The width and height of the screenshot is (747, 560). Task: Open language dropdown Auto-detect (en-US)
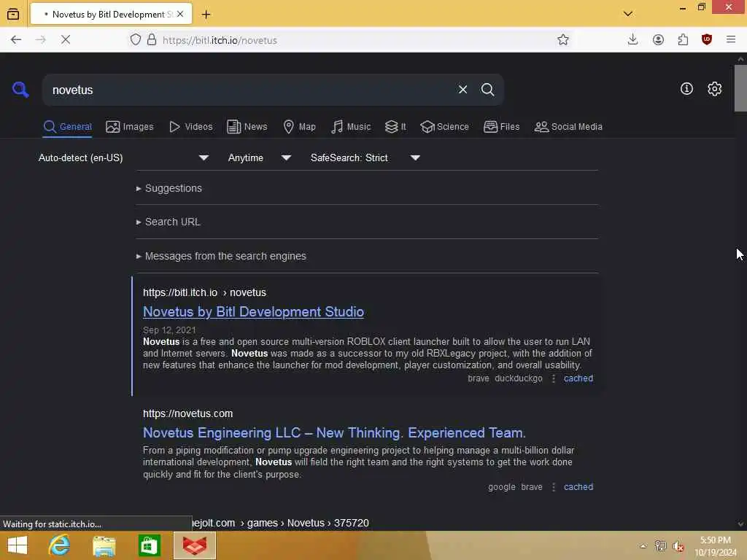click(123, 157)
